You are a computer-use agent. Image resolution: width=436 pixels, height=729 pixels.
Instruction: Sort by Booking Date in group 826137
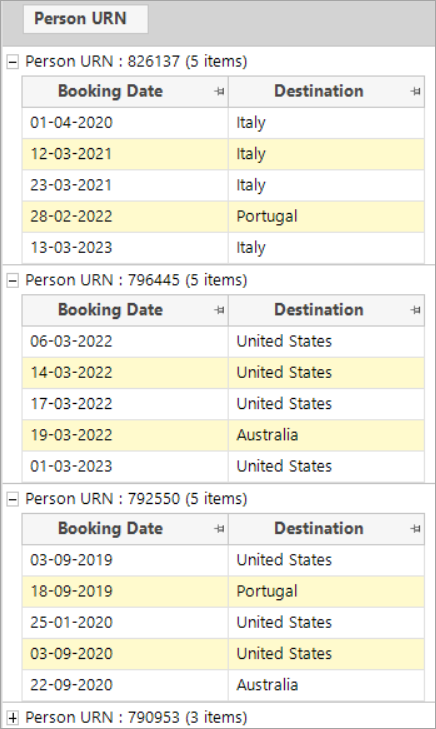(110, 92)
